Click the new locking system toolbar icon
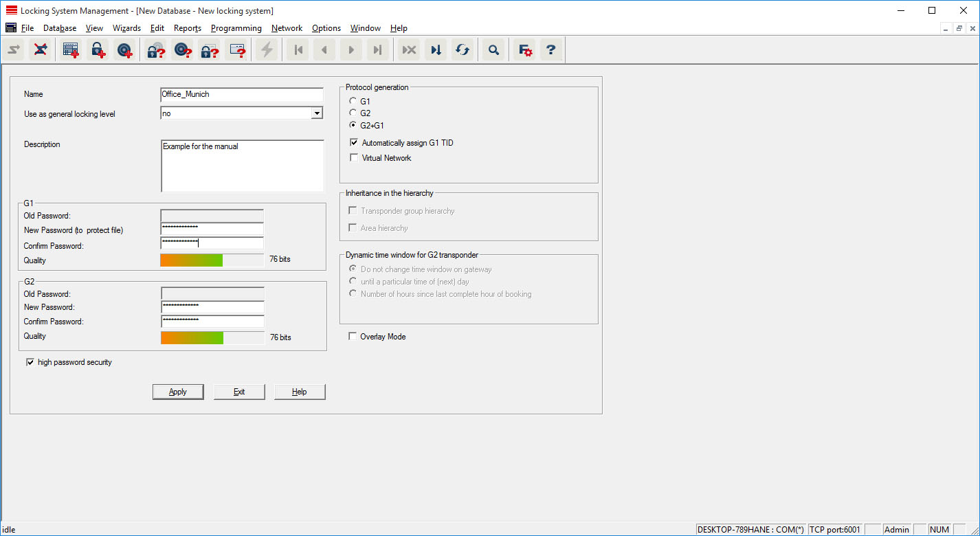 point(70,49)
